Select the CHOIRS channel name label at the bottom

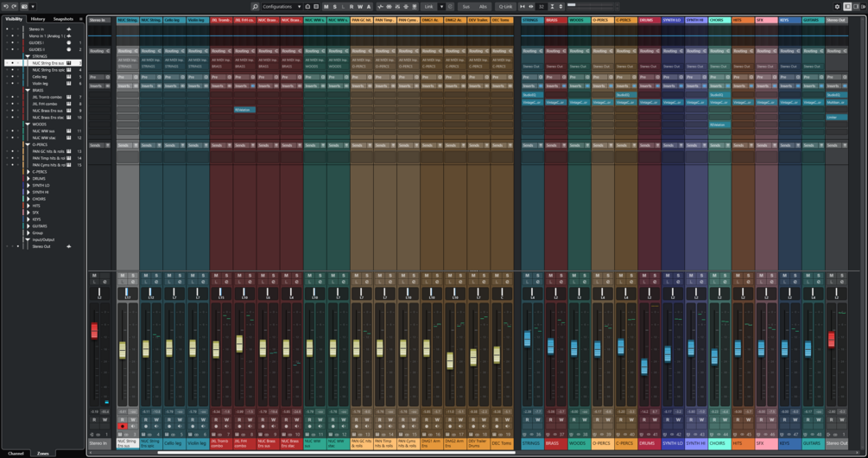719,443
